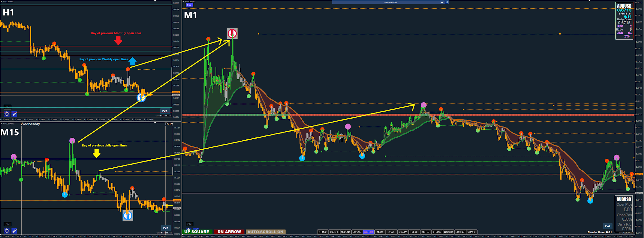Click the OpenPos 0.00% value
Viewport: 644px width, 238px height.
[627, 219]
